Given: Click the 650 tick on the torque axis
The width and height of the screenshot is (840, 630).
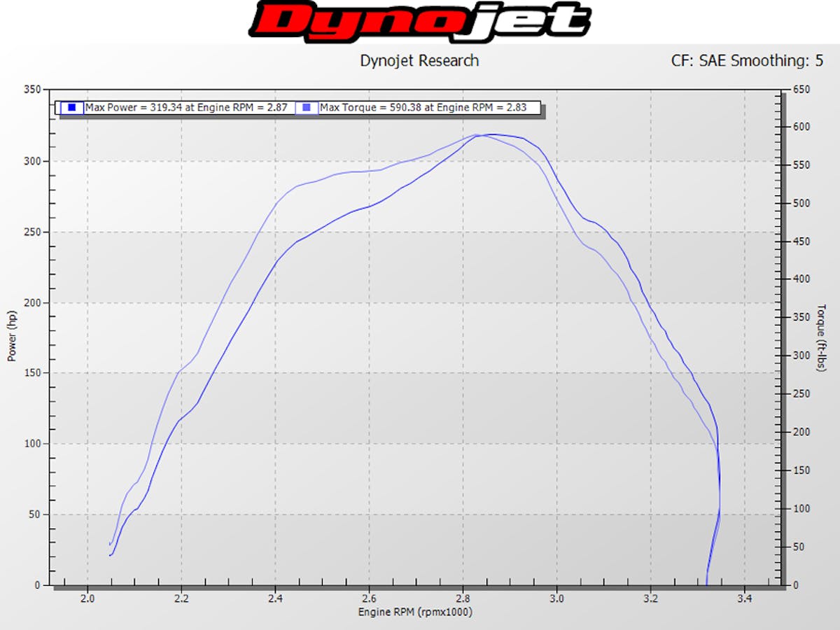Looking at the screenshot, I should point(801,90).
